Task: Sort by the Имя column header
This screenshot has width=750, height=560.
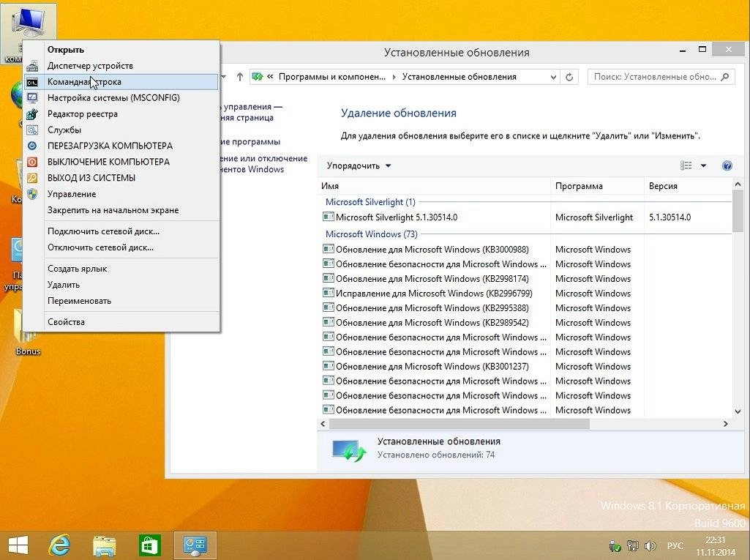Action: [x=434, y=186]
